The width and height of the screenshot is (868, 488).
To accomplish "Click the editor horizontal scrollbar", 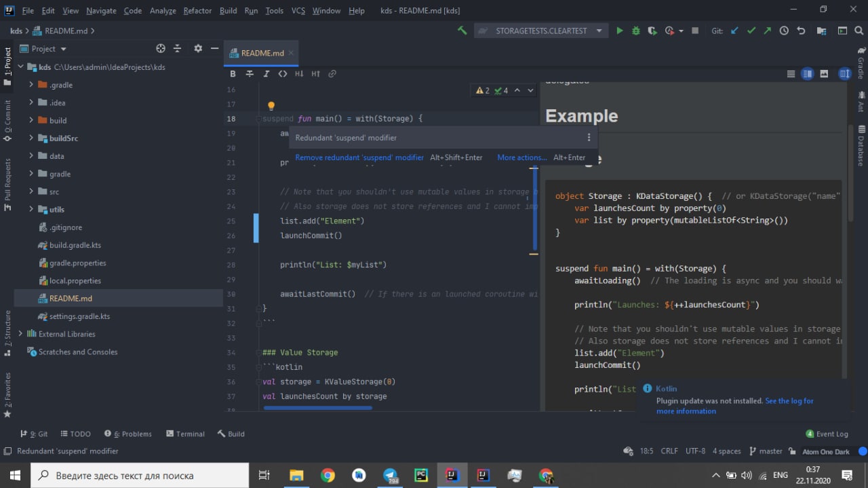I will (x=318, y=408).
